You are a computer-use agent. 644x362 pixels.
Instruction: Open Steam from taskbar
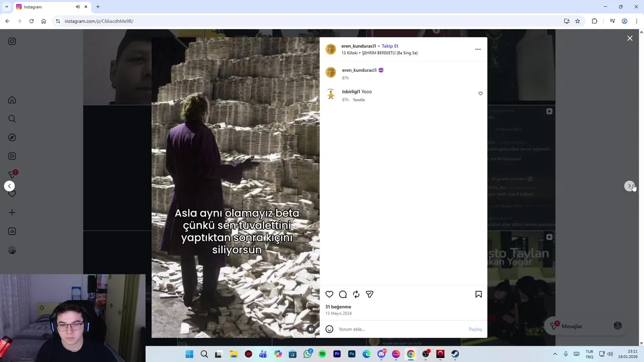point(455,354)
